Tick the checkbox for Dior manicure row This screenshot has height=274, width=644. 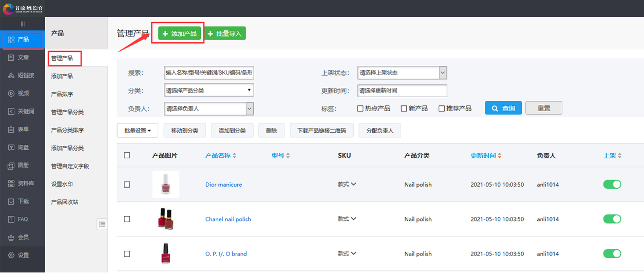(x=127, y=185)
